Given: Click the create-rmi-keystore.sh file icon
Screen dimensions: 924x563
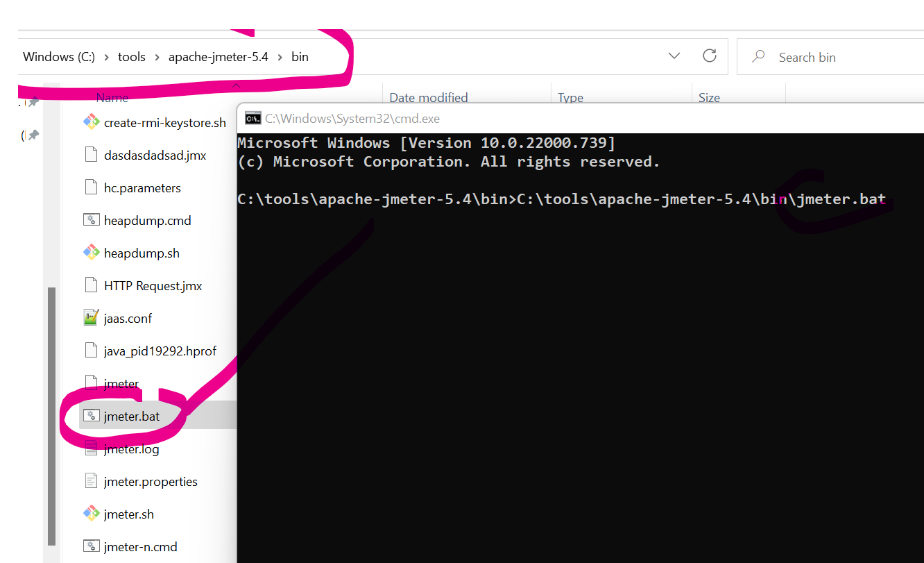Looking at the screenshot, I should pos(91,123).
